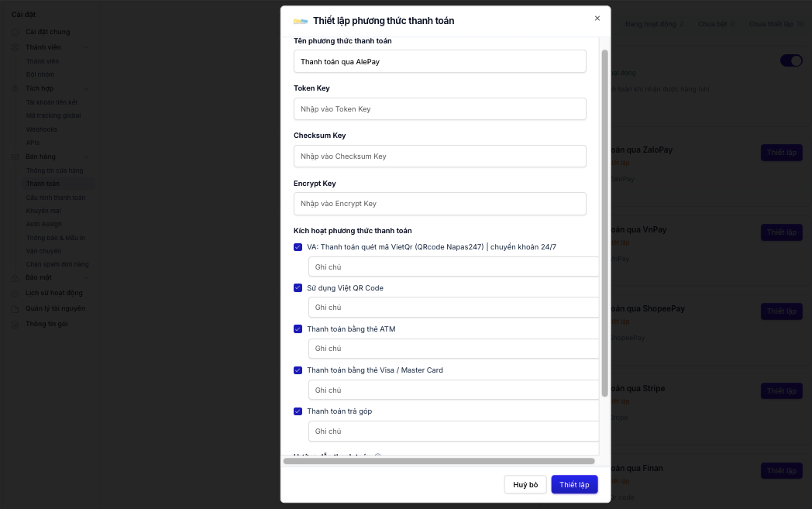Uncheck Sử dụng Việt QR Code checkbox
Image resolution: width=812 pixels, height=509 pixels.
point(298,288)
